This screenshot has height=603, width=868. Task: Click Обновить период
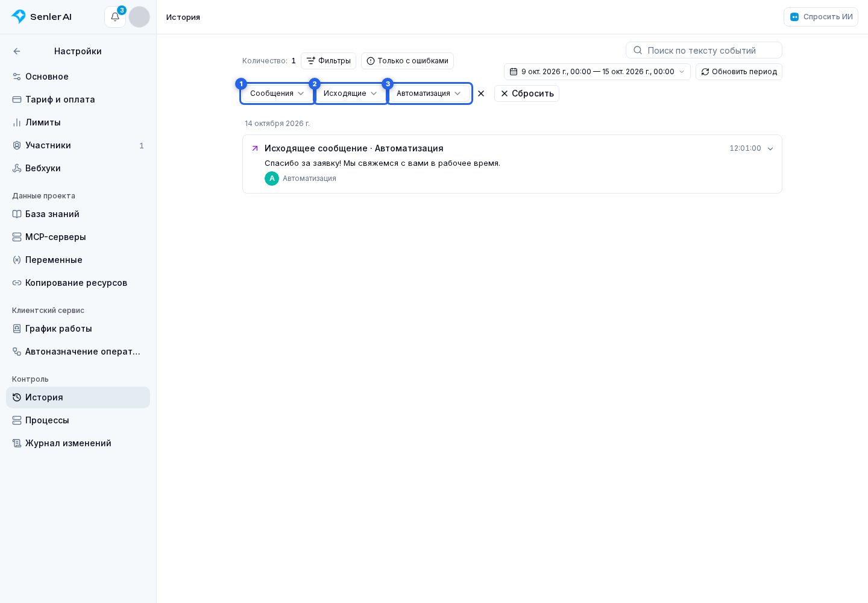[739, 72]
